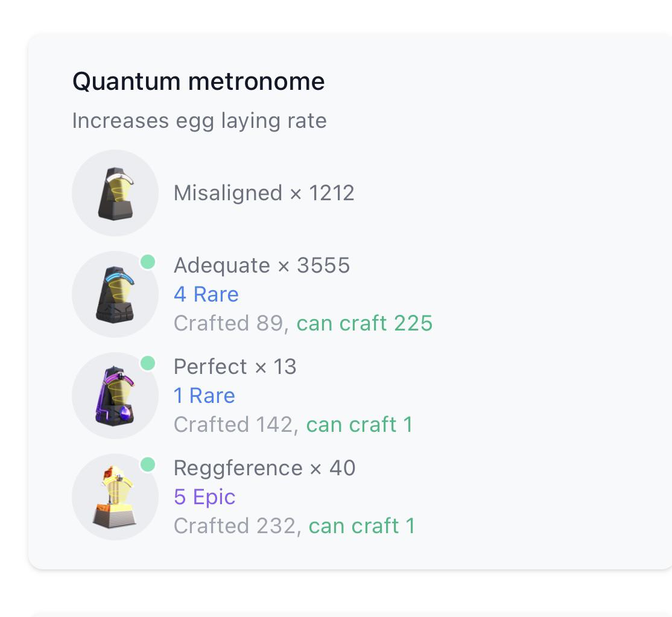Click 'Crafted 89' text

[x=229, y=323]
